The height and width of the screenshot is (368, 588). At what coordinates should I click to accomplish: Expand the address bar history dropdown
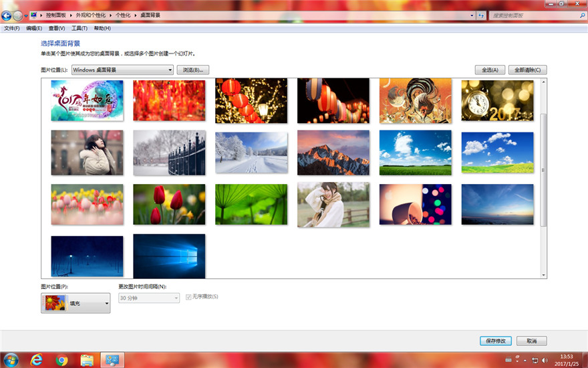(472, 15)
